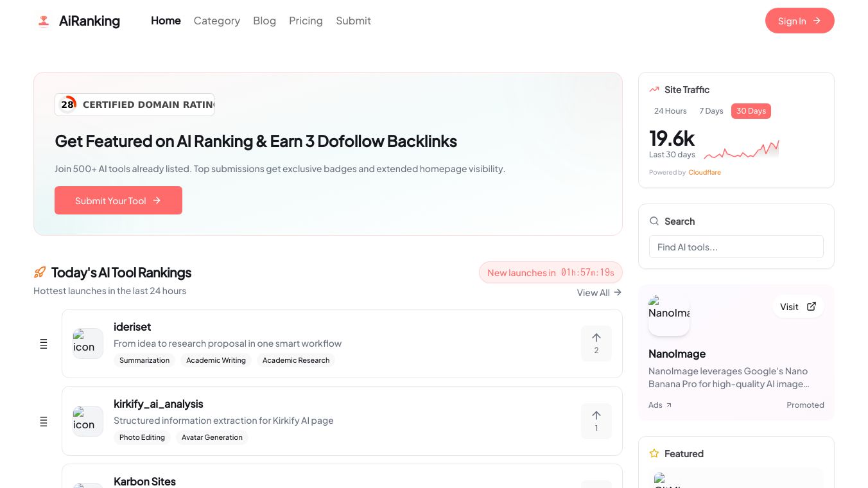Click inside the Find AI tools search field
Screen dimensions: 868x488
click(736, 247)
